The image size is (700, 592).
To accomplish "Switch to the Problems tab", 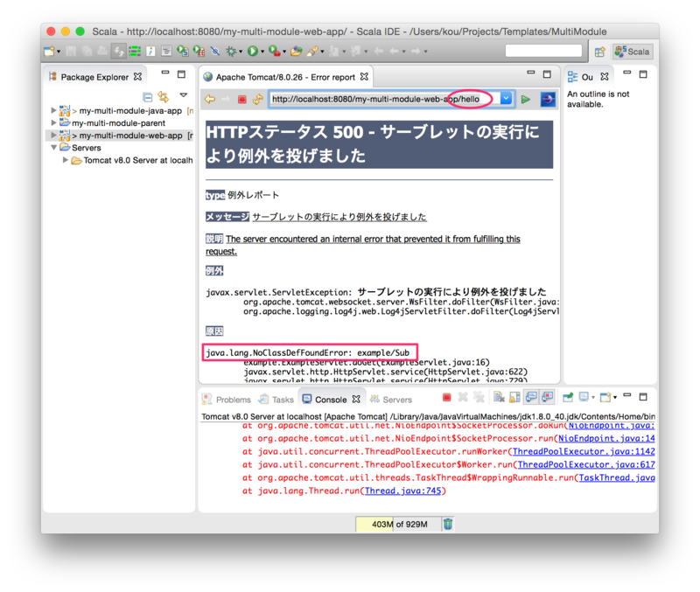I will point(227,400).
